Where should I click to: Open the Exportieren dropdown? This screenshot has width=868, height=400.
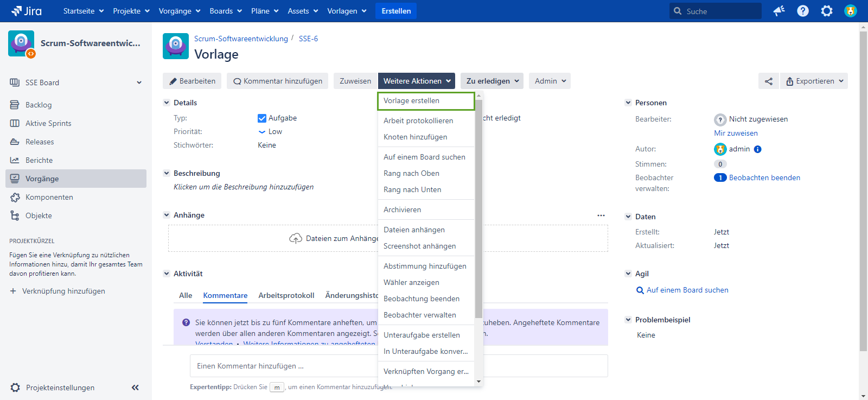click(x=814, y=81)
